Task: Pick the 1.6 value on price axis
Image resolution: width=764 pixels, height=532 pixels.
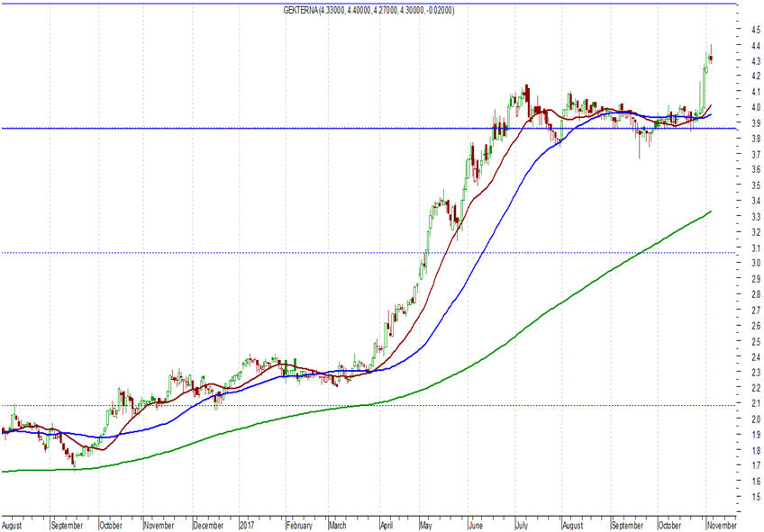Action: [756, 481]
